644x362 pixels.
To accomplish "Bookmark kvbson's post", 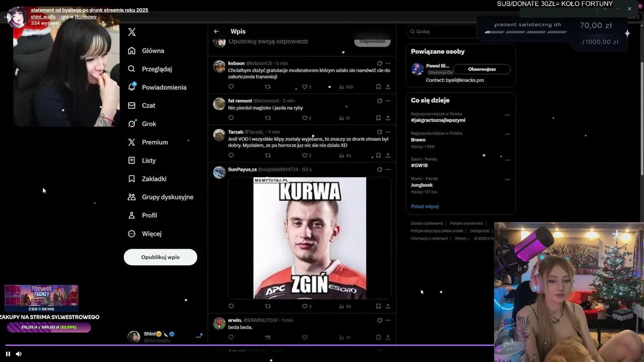I will coord(378,87).
